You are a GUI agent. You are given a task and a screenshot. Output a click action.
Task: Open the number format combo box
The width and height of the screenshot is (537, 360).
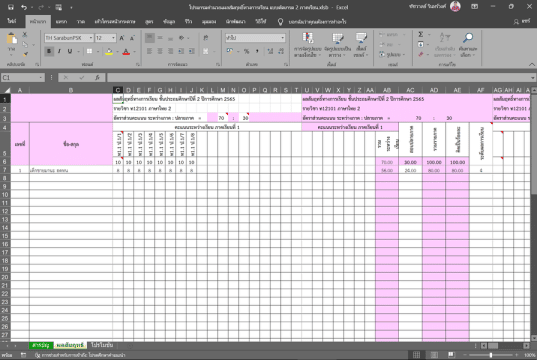click(255, 38)
